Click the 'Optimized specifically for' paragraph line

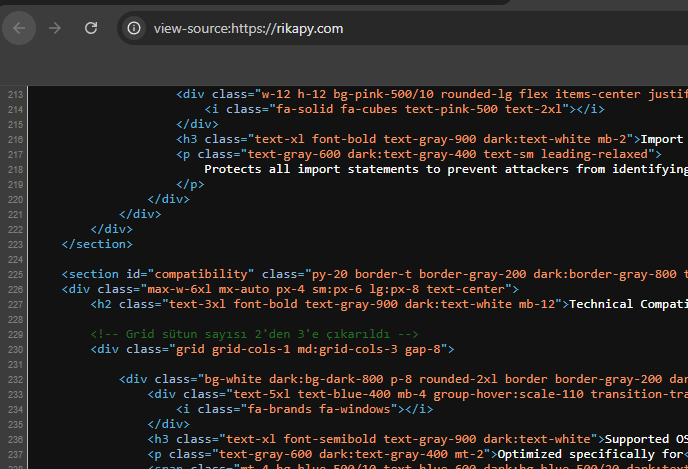pyautogui.click(x=417, y=454)
